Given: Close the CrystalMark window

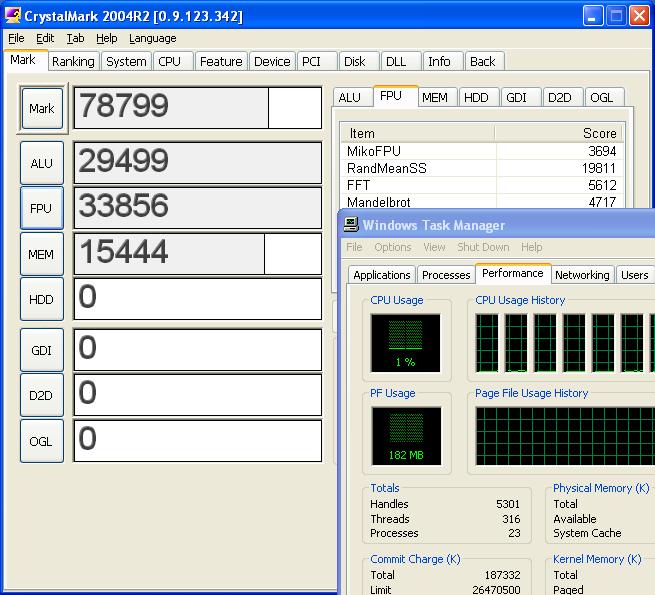Looking at the screenshot, I should (640, 16).
